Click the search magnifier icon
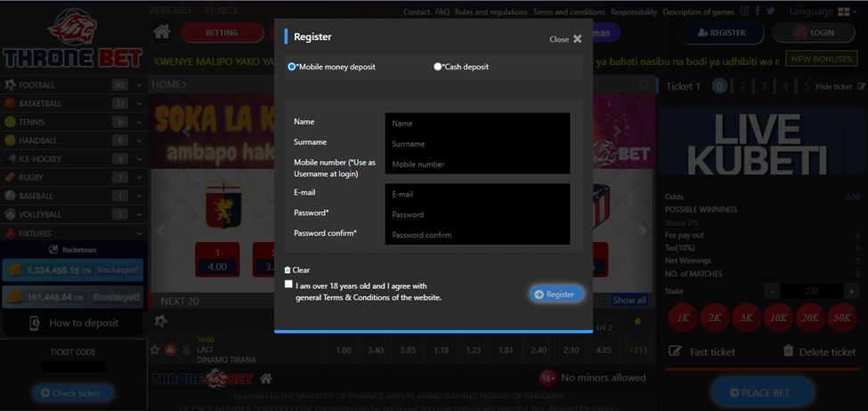 [x=645, y=85]
